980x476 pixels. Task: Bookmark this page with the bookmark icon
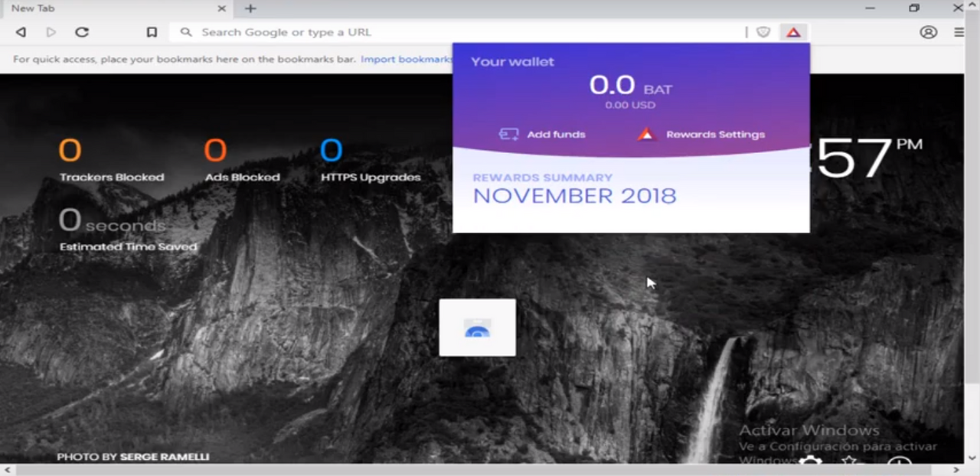[x=152, y=32]
